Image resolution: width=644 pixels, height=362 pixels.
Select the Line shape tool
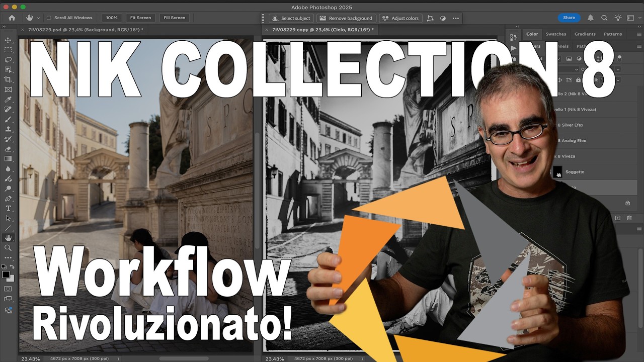tap(8, 228)
